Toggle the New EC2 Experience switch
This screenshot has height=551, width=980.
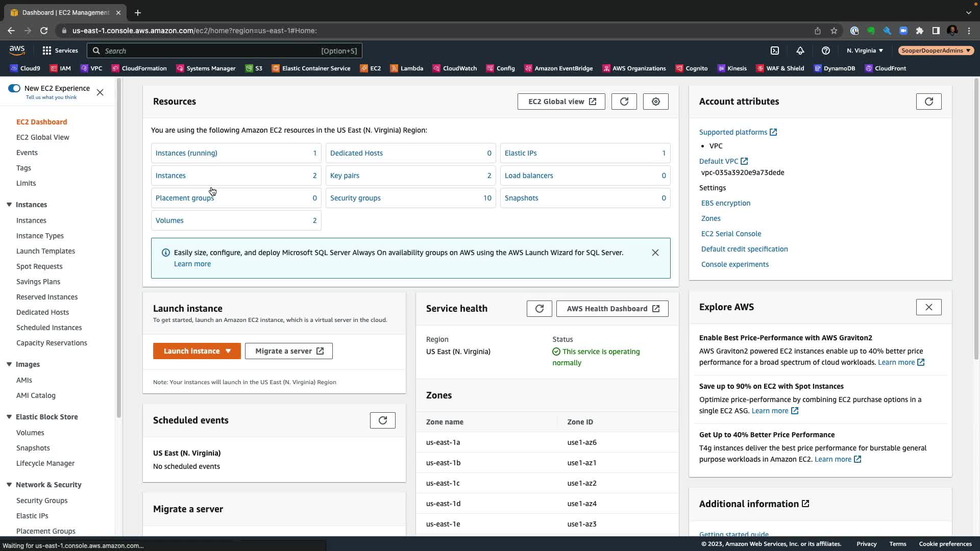point(14,88)
